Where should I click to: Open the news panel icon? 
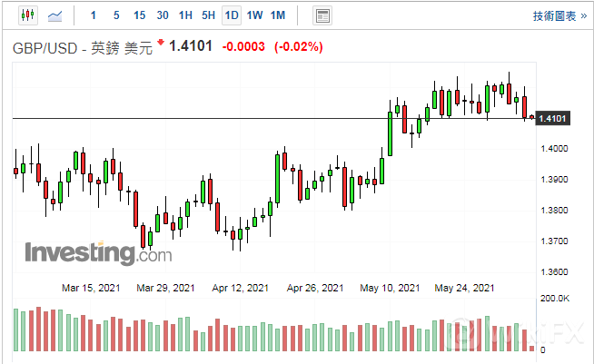tap(322, 15)
